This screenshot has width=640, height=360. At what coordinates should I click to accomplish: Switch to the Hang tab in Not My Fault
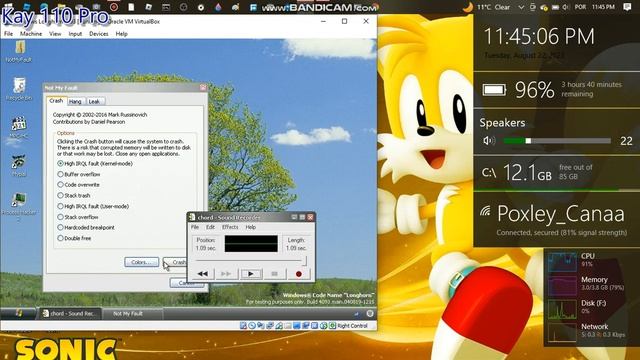[x=75, y=101]
